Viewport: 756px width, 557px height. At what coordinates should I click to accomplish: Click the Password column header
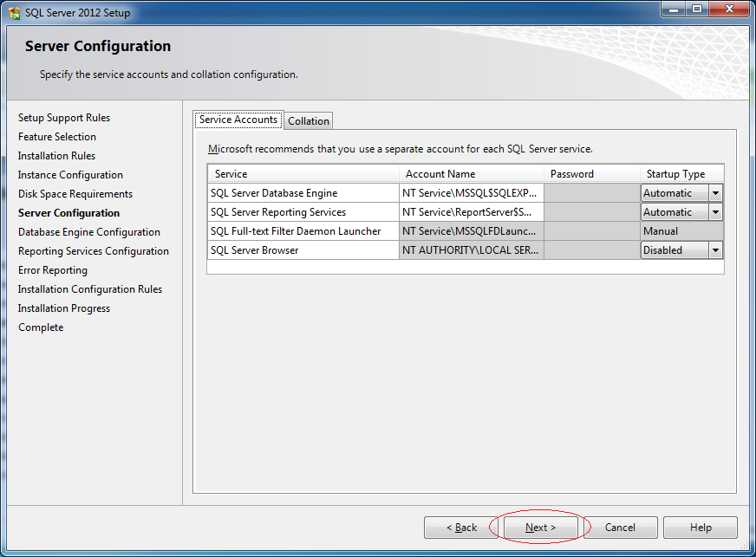pos(592,174)
